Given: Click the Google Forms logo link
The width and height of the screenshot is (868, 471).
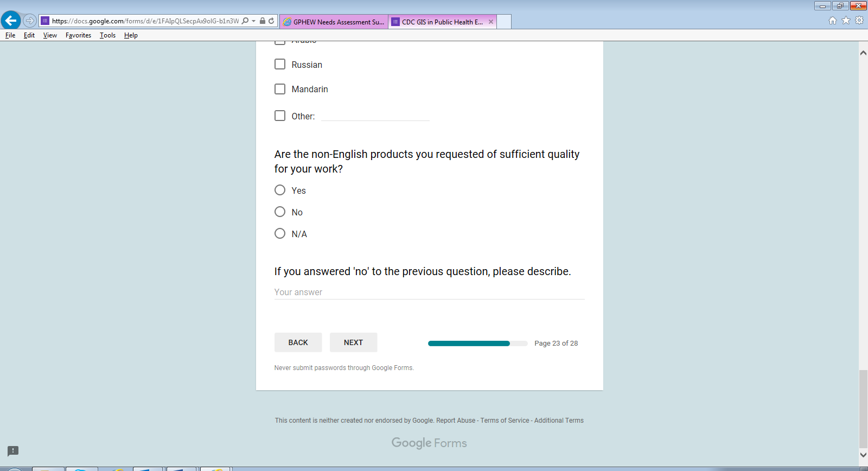Looking at the screenshot, I should tap(429, 443).
